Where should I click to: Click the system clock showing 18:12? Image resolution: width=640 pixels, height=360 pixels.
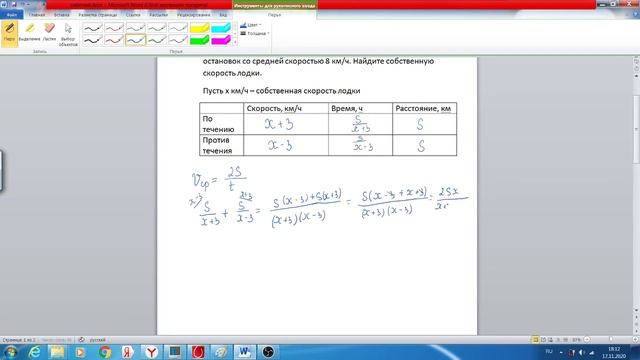coord(614,352)
